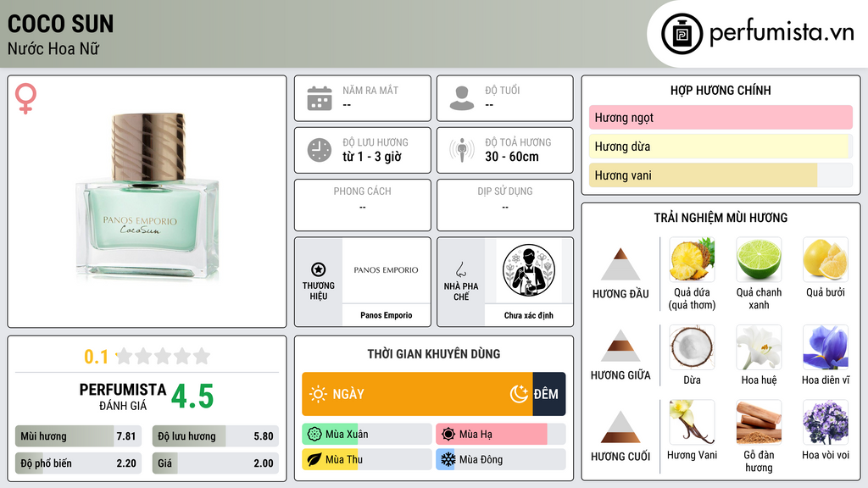The image size is (868, 488).
Task: Click the sillage icon for Độ toả hương
Action: [462, 150]
